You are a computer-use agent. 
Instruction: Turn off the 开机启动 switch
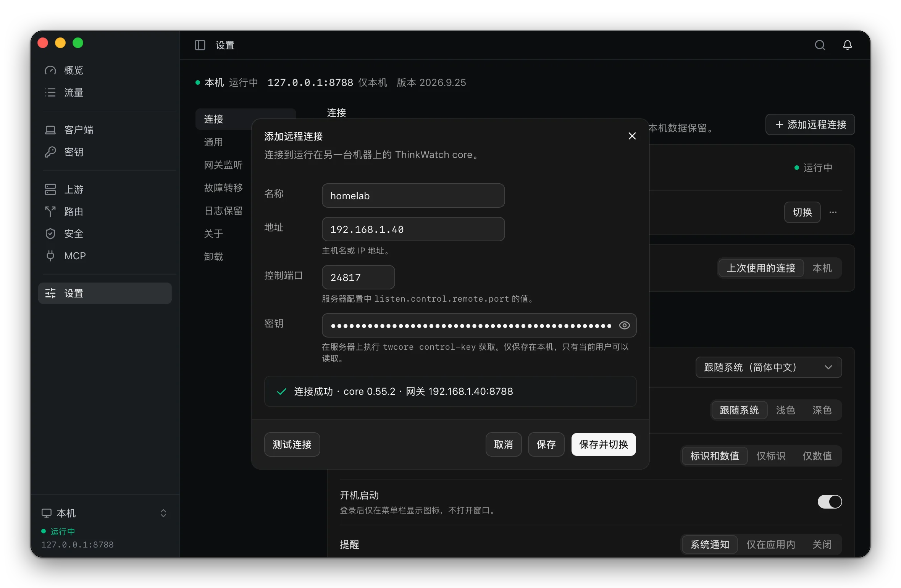point(830,502)
